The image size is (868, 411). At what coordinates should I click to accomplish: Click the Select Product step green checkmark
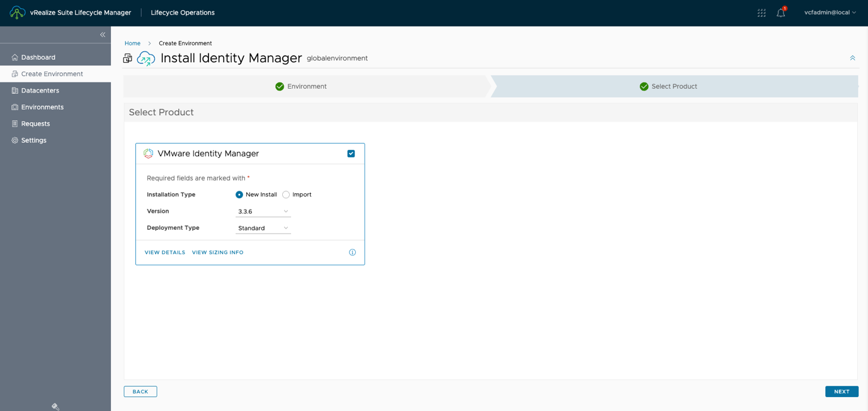644,86
